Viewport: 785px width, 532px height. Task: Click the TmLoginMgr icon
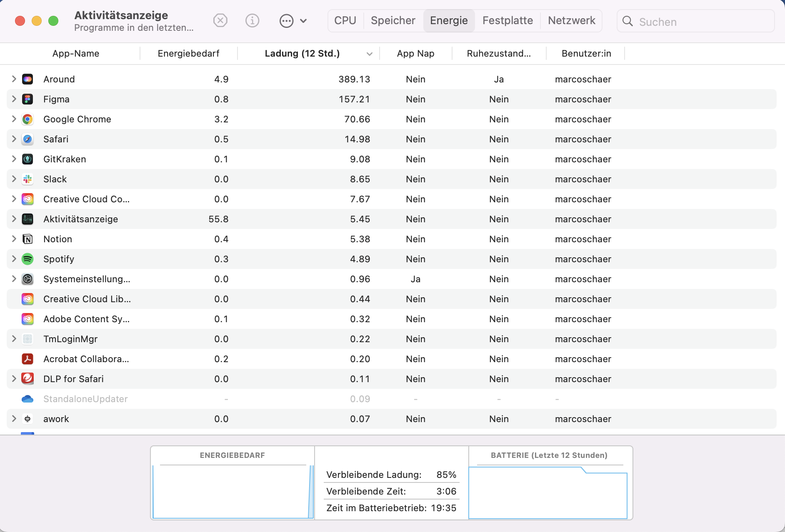click(x=27, y=339)
